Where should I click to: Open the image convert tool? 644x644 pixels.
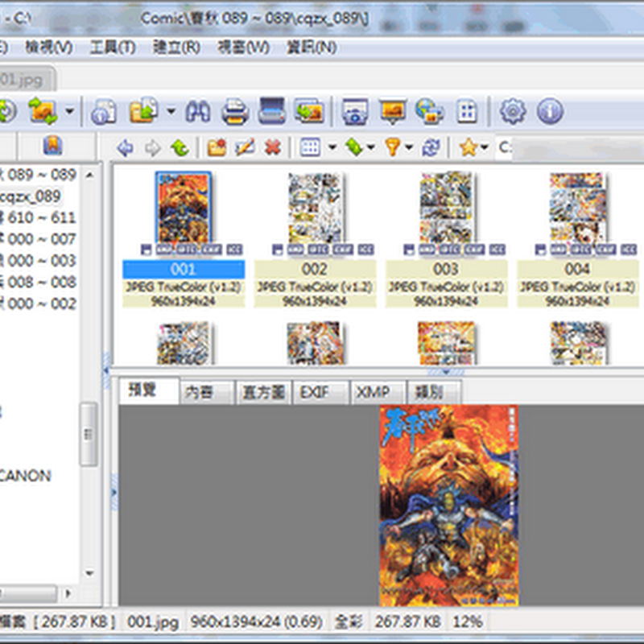(309, 110)
